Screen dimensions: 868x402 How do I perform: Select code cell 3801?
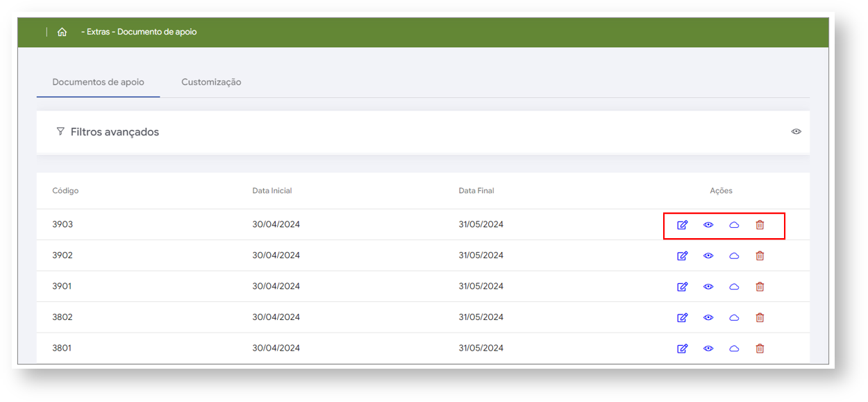pyautogui.click(x=62, y=349)
